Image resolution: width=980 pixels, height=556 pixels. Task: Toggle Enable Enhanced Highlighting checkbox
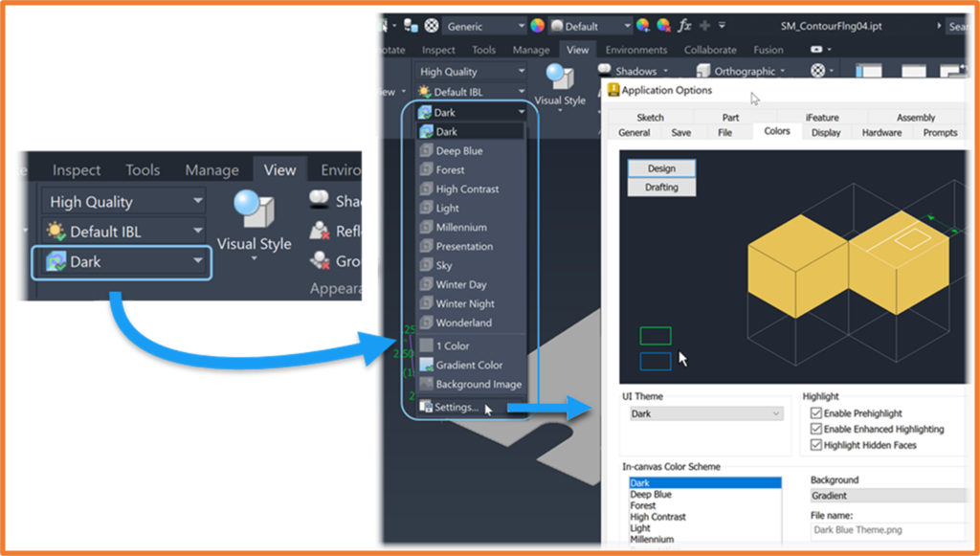[x=815, y=429]
